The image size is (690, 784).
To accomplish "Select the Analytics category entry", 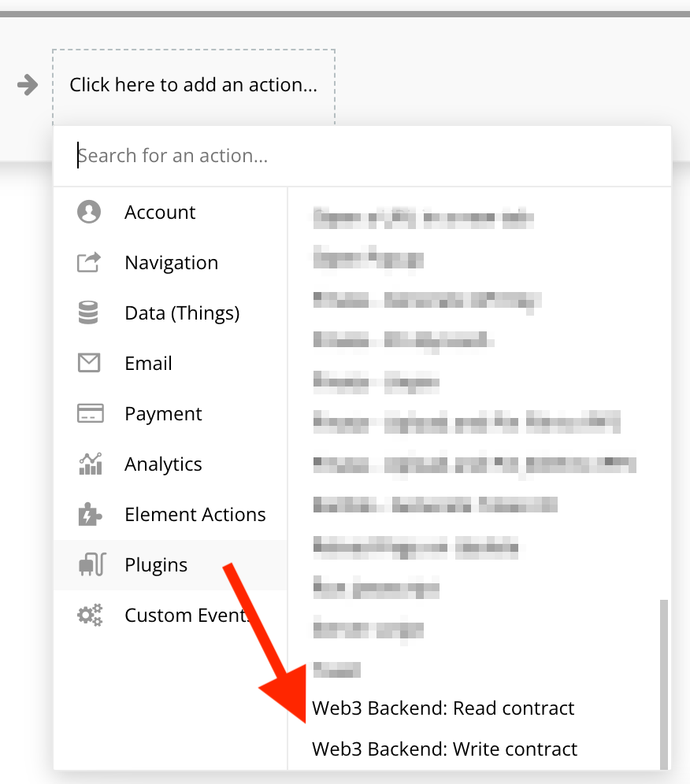I will click(x=163, y=464).
